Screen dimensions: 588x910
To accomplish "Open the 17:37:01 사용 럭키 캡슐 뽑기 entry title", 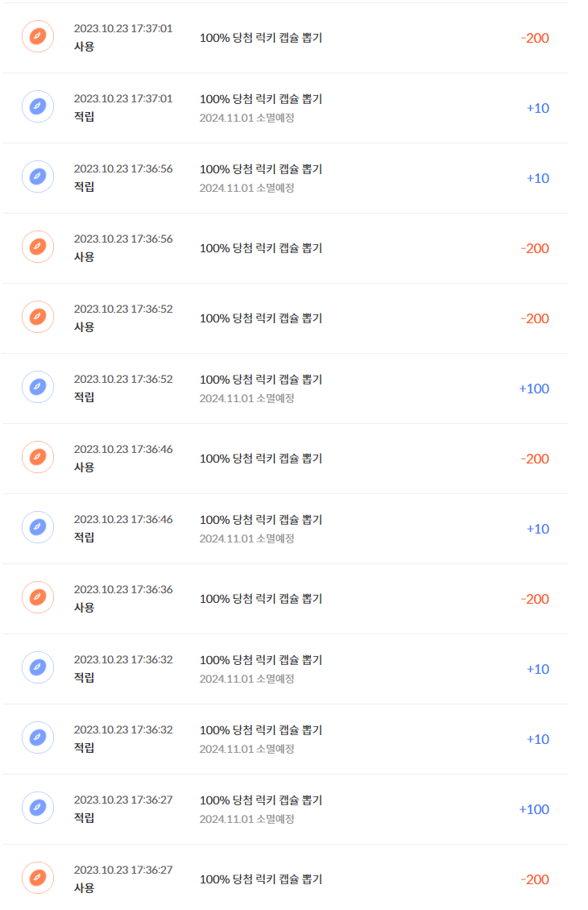I will [261, 38].
